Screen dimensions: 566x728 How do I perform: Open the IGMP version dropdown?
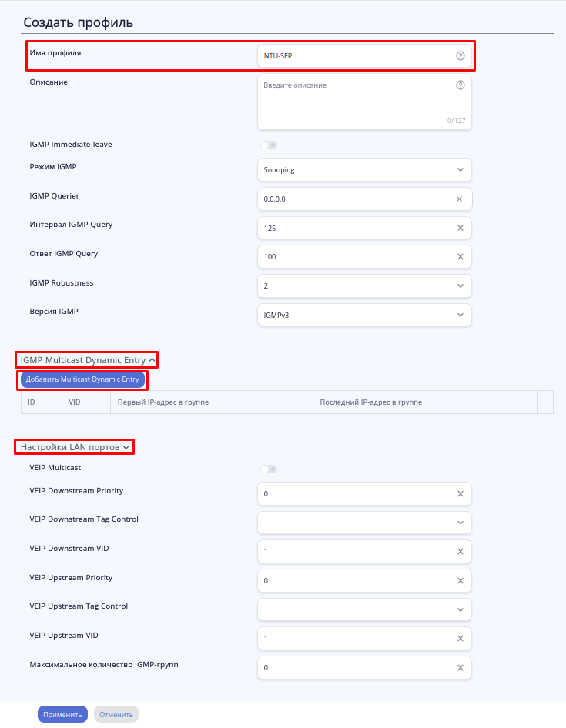pyautogui.click(x=363, y=315)
